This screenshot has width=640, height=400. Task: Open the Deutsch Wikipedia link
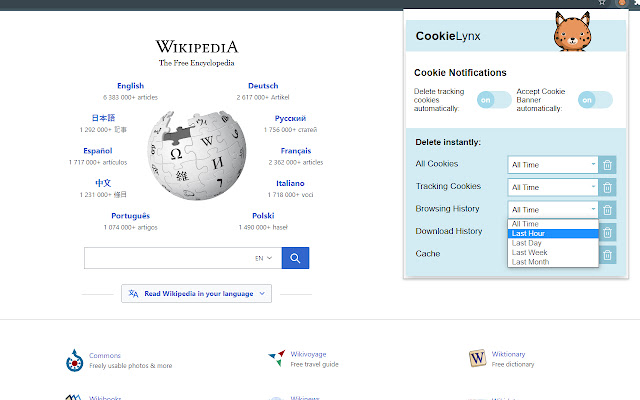tap(263, 86)
